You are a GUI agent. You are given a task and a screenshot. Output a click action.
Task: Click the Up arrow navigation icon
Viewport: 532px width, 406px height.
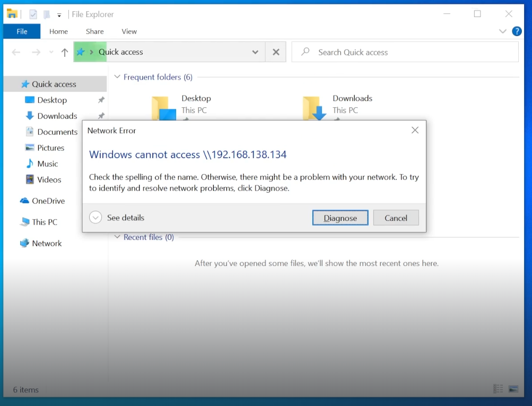tap(65, 52)
